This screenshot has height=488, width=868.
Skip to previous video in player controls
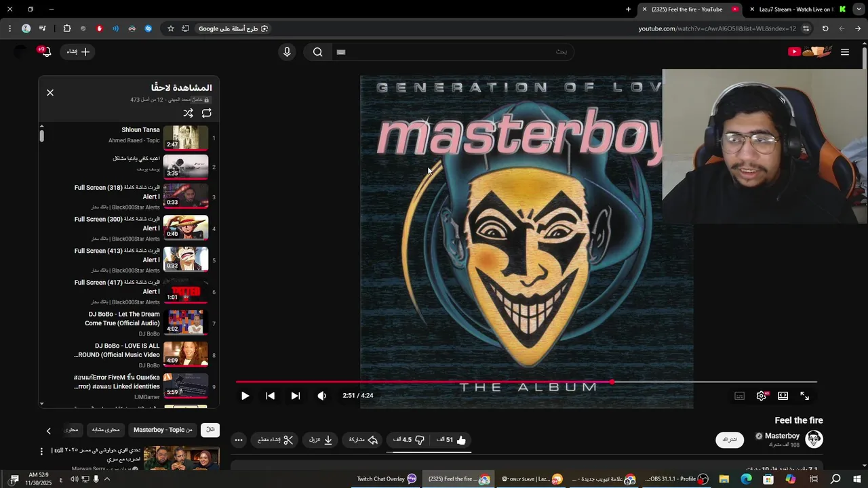coord(270,396)
